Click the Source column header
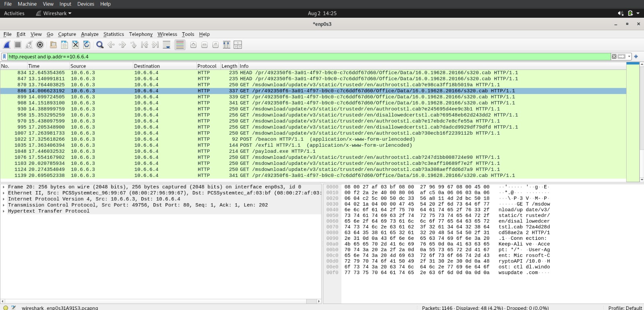This screenshot has height=310, width=644. point(101,66)
